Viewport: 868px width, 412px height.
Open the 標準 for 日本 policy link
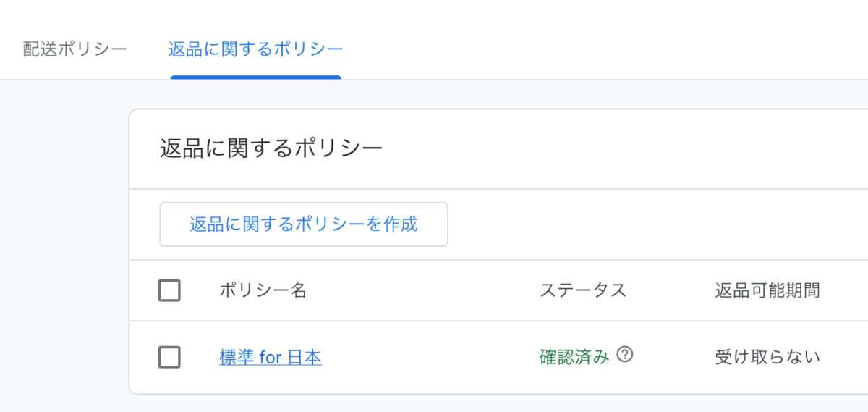pos(271,357)
